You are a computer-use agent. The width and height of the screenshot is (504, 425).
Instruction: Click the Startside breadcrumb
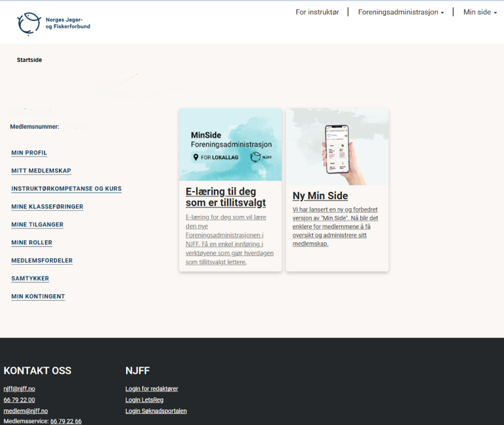[30, 60]
